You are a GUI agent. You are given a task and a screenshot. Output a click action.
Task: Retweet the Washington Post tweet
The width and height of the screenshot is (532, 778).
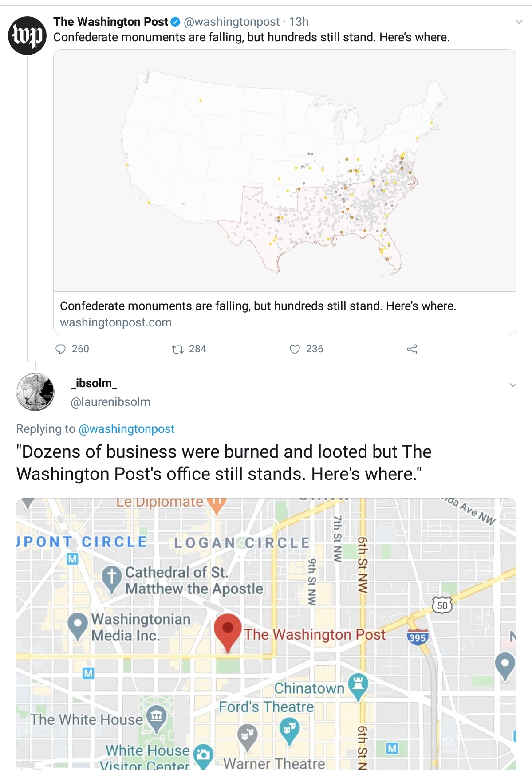177,349
